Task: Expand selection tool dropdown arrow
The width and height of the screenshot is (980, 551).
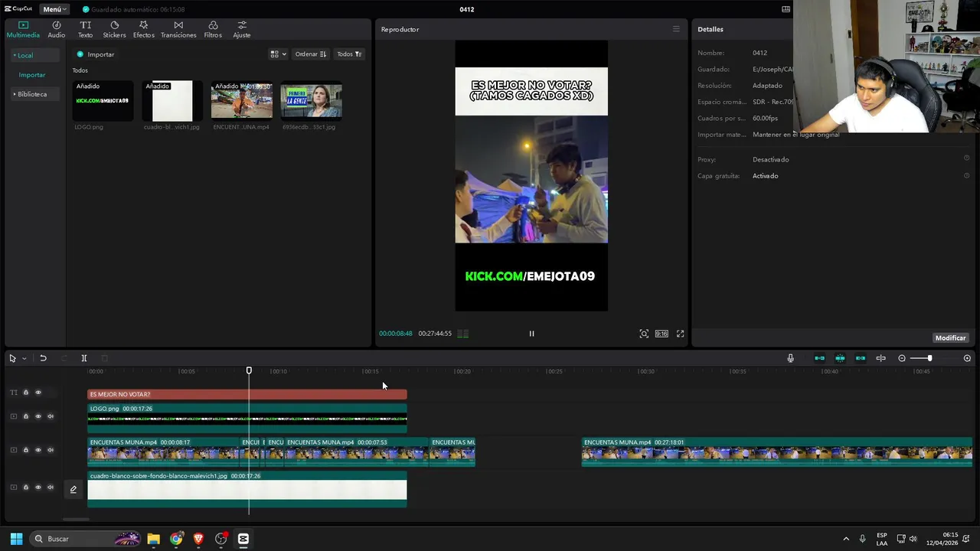Action: tap(24, 358)
